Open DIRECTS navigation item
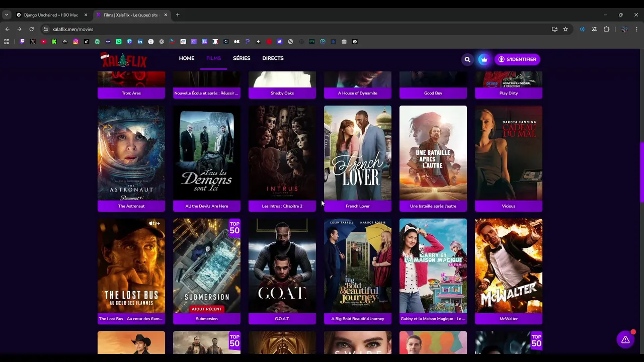Screen dimensions: 644x362 click(273, 58)
